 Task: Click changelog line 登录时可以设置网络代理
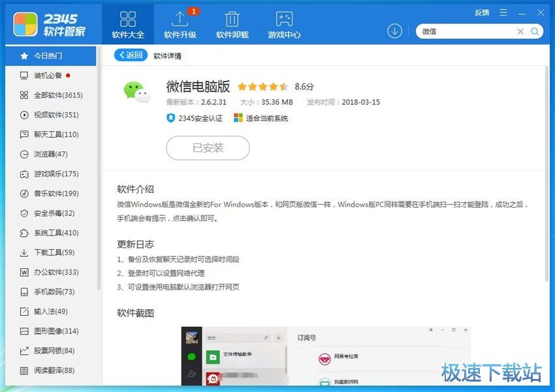click(166, 273)
